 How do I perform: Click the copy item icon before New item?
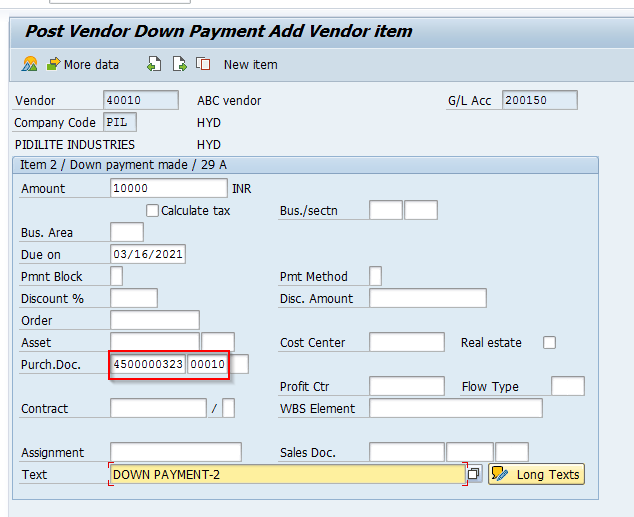tap(203, 64)
